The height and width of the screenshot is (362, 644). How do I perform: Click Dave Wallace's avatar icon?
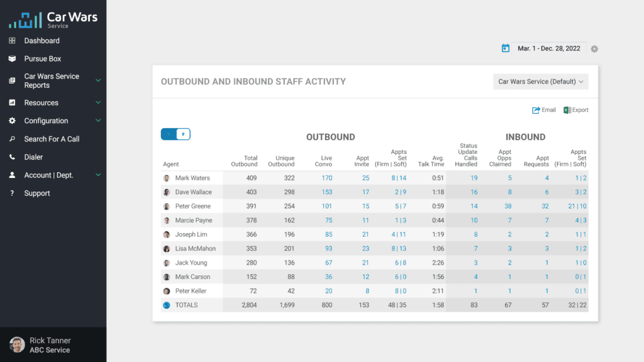[x=166, y=192]
